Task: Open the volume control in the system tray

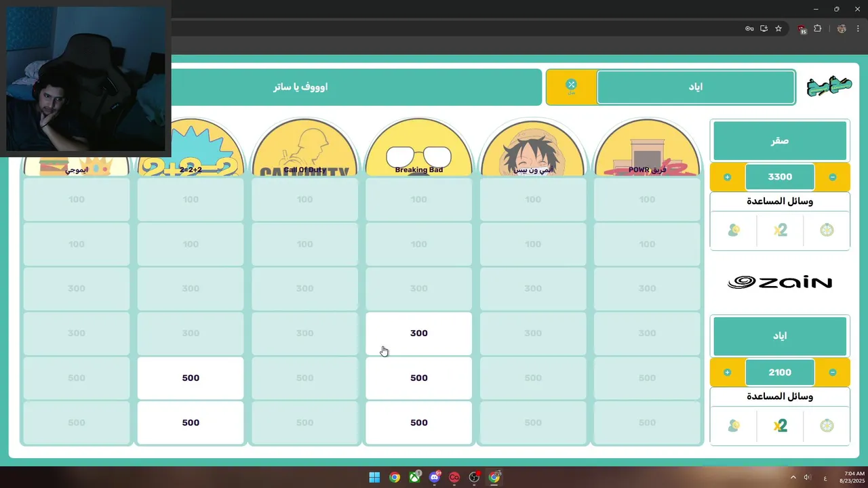Action: pyautogui.click(x=807, y=477)
